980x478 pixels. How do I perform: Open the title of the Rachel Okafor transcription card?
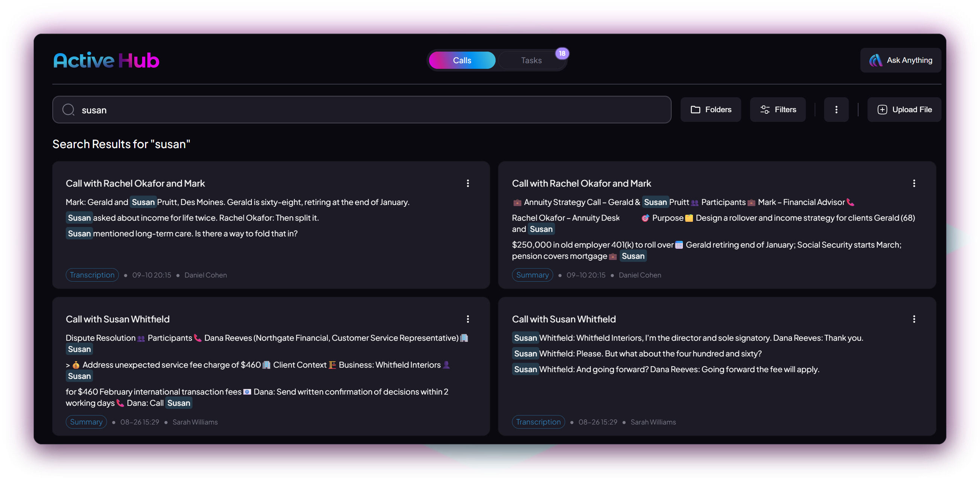pos(135,183)
